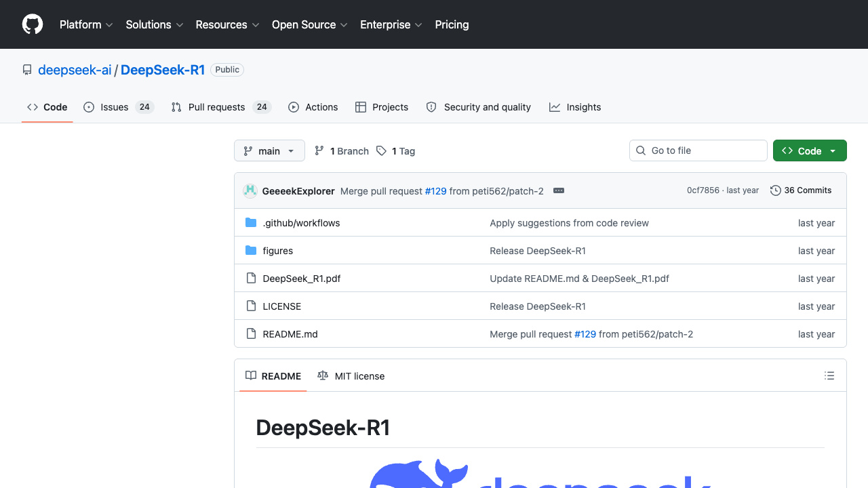Click the folder icon for figures
868x488 pixels.
pos(251,251)
